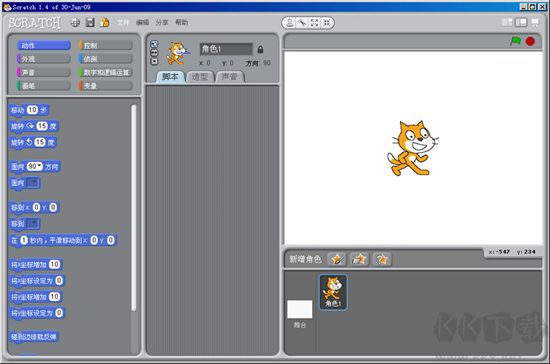
Task: Open the 编辑 menu
Action: click(142, 23)
